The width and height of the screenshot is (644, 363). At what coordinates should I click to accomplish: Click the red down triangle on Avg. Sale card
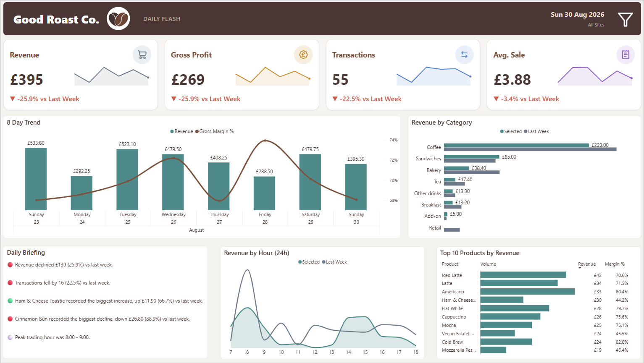point(496,99)
